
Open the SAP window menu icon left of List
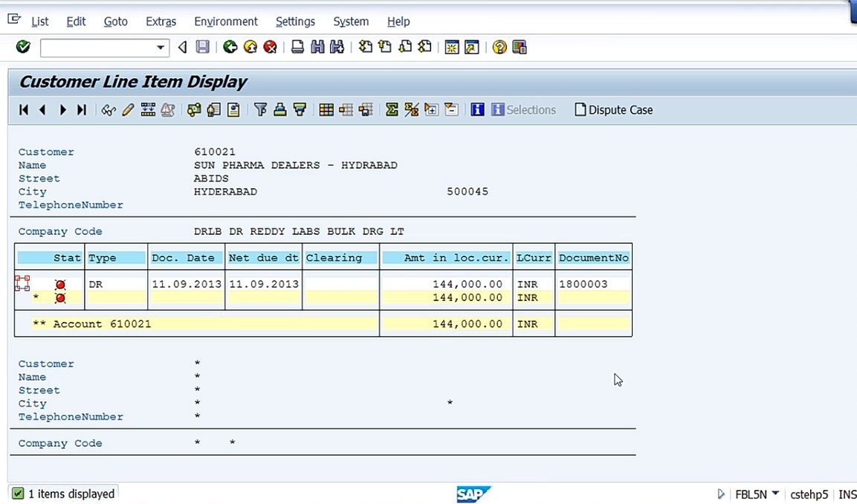point(13,20)
